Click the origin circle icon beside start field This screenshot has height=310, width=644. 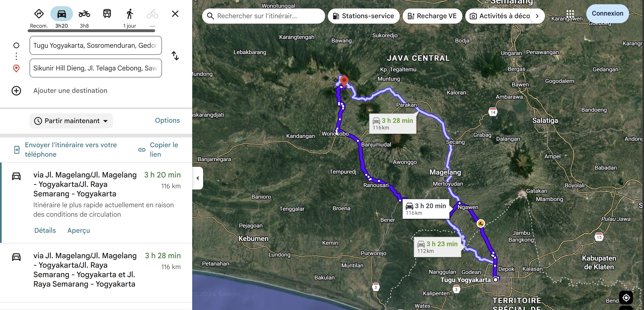coord(16,45)
